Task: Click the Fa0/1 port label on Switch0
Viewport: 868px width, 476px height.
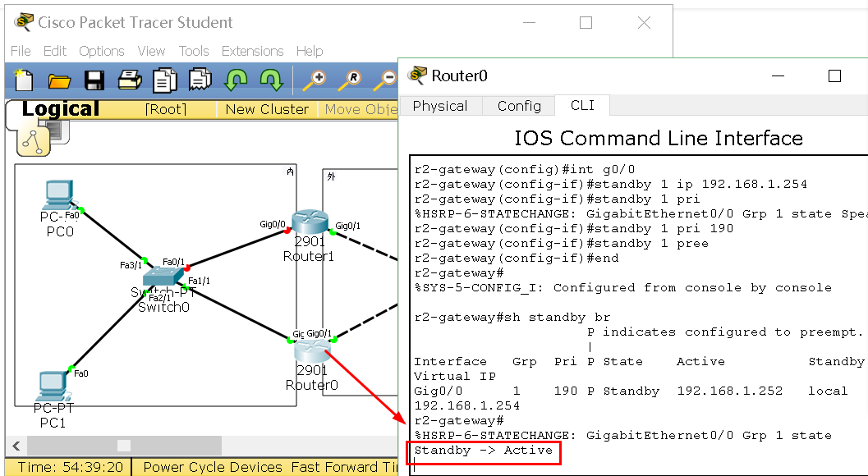Action: pos(173,262)
